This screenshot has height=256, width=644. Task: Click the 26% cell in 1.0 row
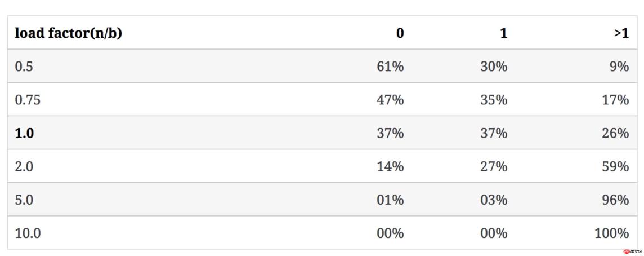(x=615, y=133)
